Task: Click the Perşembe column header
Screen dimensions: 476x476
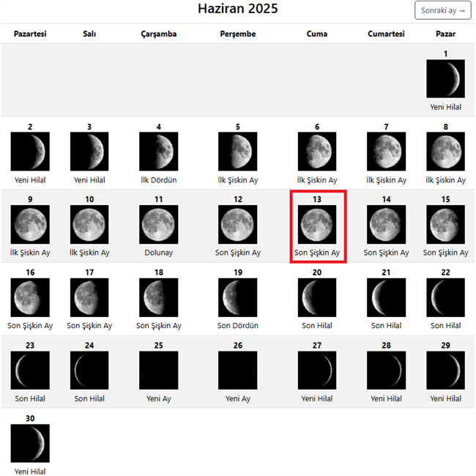Action: 238,34
